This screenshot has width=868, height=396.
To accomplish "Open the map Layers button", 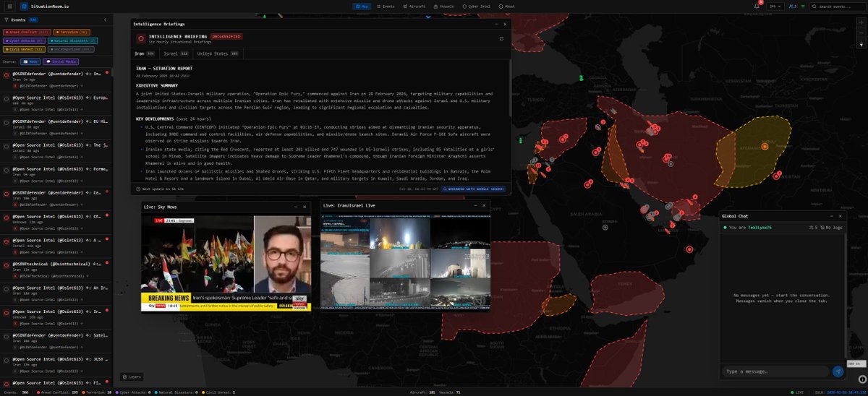I will click(132, 376).
